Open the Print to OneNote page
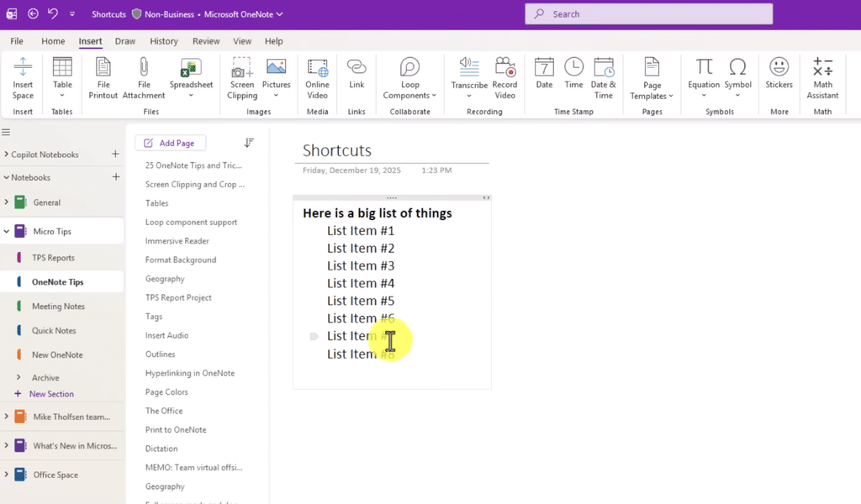861x504 pixels. tap(176, 429)
